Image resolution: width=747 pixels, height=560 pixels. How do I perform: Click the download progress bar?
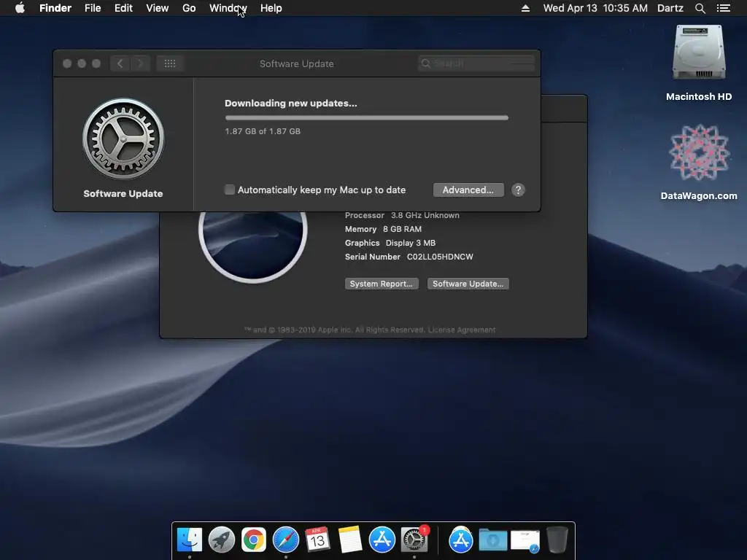(367, 117)
